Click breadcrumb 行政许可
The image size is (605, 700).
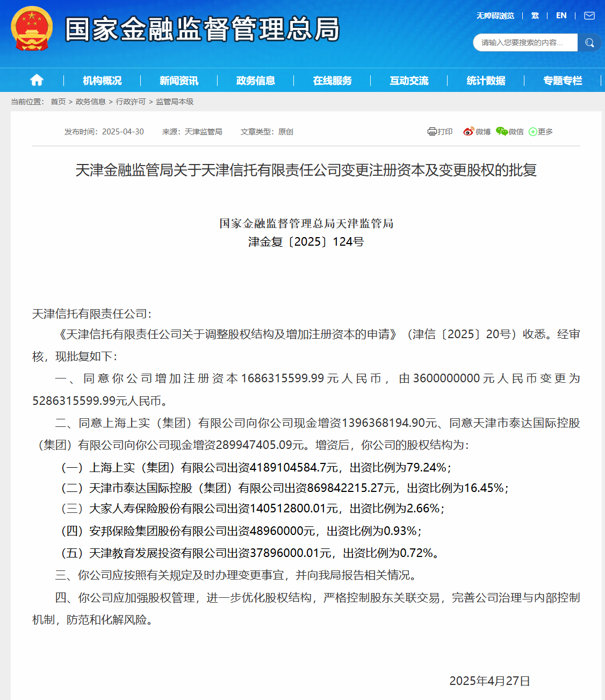coord(131,102)
